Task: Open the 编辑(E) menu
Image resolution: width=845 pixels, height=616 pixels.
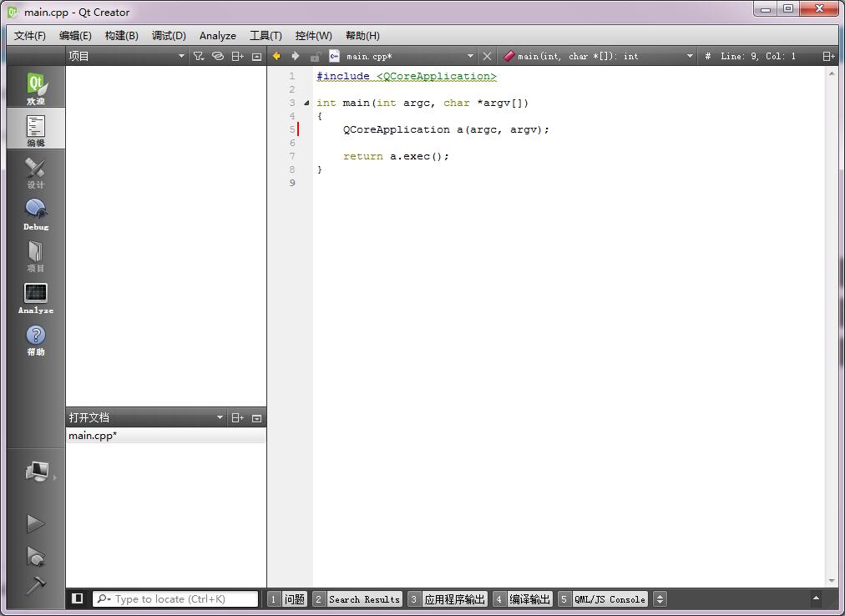Action: pos(75,36)
